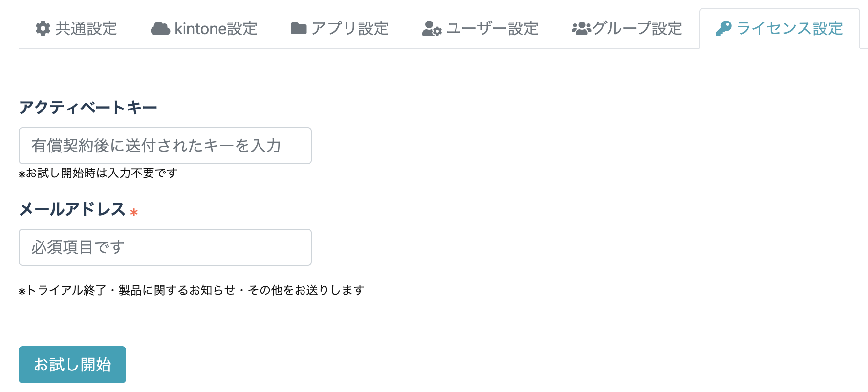Image resolution: width=868 pixels, height=392 pixels.
Task: Click the メールアドレス field label
Action: coord(72,209)
